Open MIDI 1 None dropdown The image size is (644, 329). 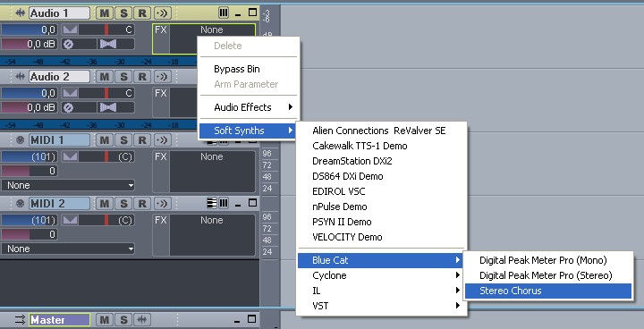67,185
